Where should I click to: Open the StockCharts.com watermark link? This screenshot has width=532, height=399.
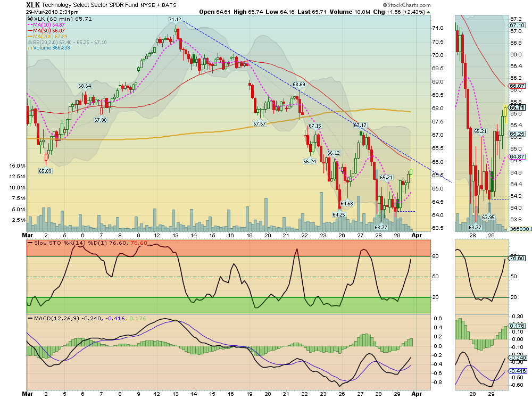point(406,5)
